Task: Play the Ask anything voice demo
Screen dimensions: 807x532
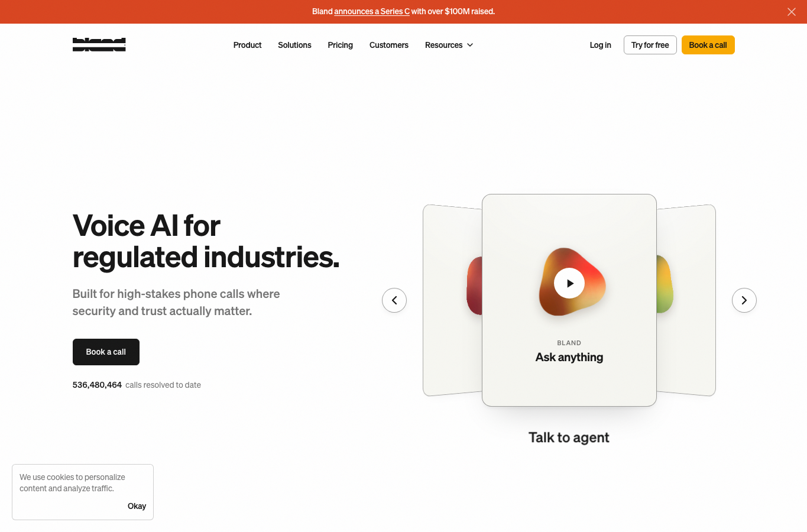Action: [569, 283]
